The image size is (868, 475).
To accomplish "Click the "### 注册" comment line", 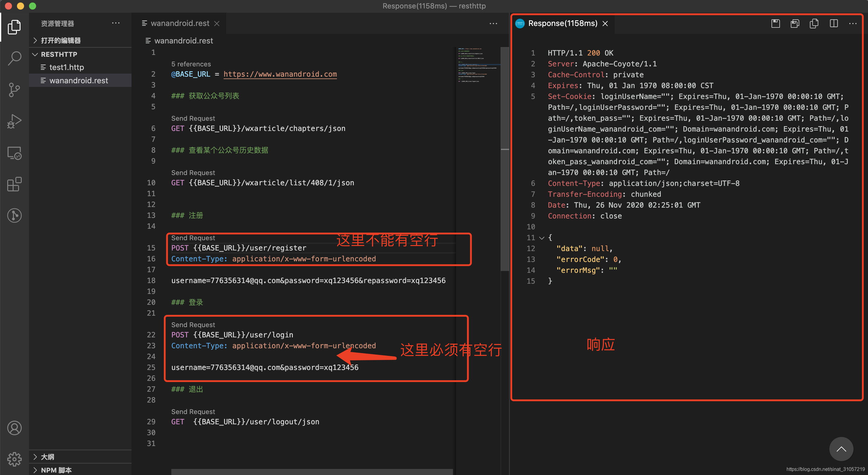I will pos(187,215).
